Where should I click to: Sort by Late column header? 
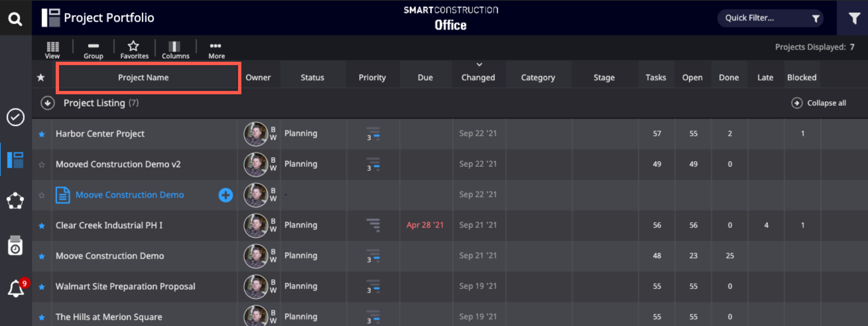point(765,77)
